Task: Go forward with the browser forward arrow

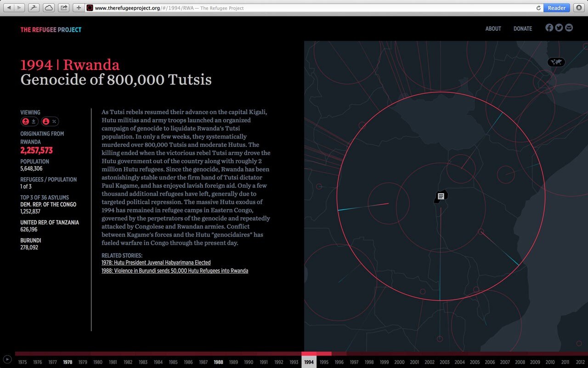Action: pos(19,8)
